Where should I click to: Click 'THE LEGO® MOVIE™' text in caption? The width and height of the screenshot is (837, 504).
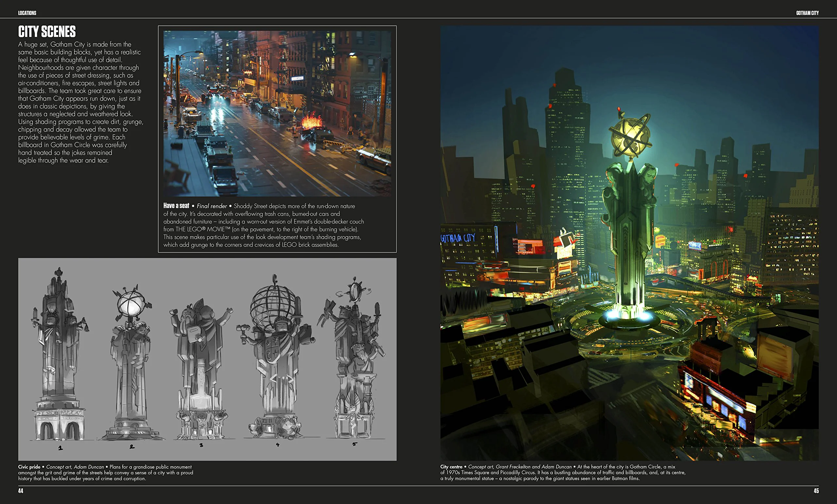click(203, 229)
